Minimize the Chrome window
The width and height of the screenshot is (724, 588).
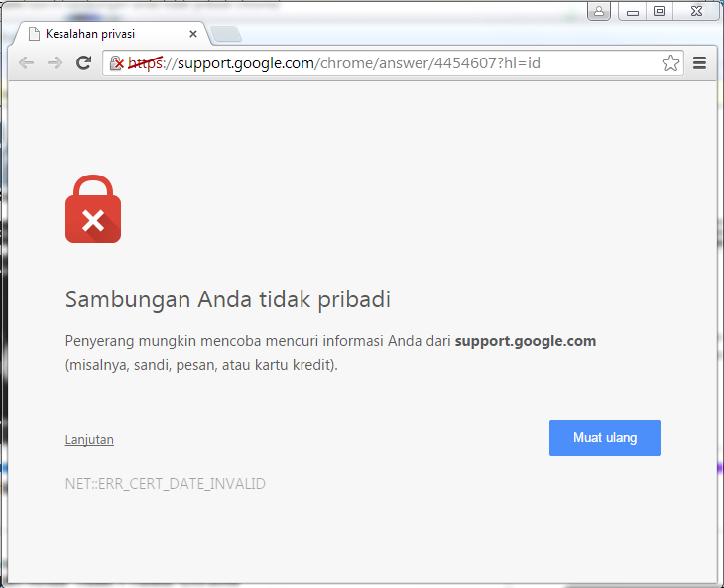633,11
